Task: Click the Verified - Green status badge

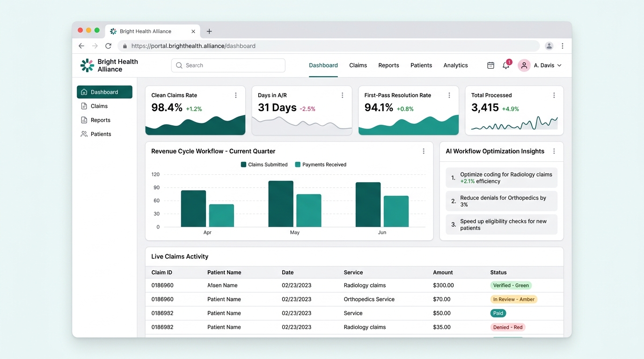Action: [x=511, y=285]
